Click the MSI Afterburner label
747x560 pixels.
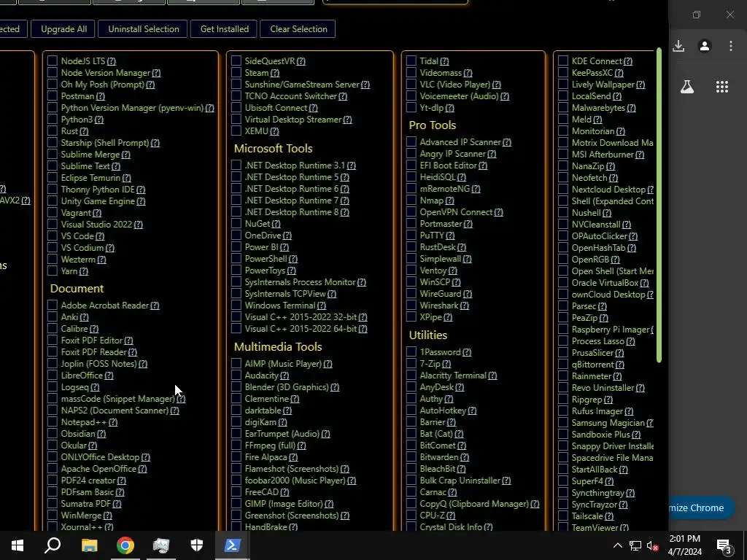[603, 155]
